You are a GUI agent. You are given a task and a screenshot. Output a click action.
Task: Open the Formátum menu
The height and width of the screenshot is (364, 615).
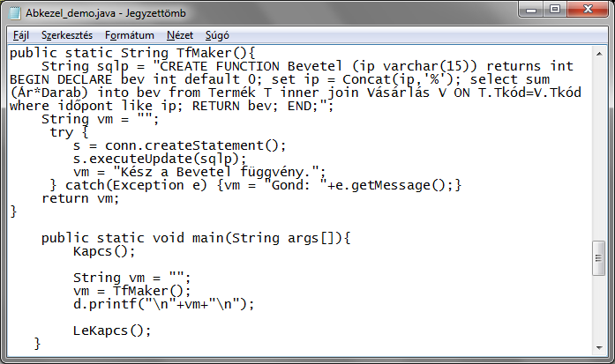(x=130, y=35)
